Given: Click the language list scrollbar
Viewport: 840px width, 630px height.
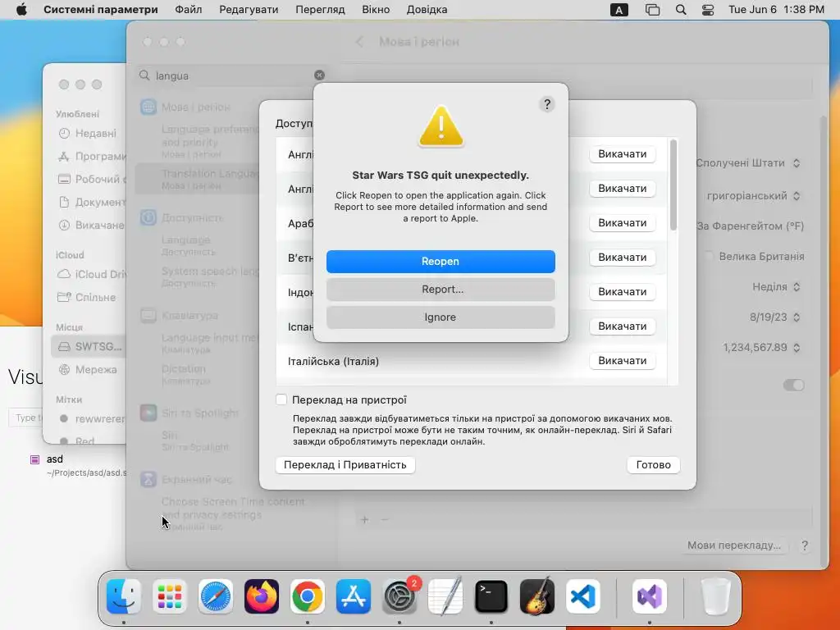Looking at the screenshot, I should point(673,185).
